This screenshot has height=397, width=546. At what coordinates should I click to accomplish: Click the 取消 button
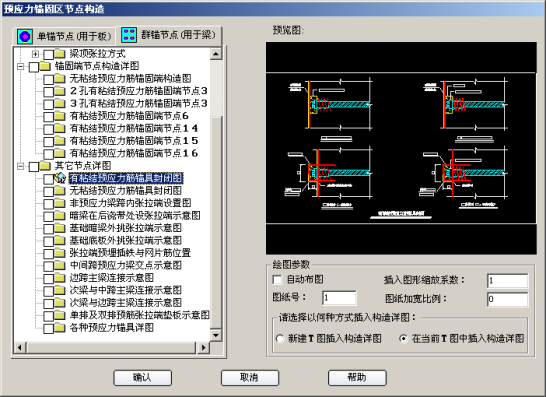250,377
